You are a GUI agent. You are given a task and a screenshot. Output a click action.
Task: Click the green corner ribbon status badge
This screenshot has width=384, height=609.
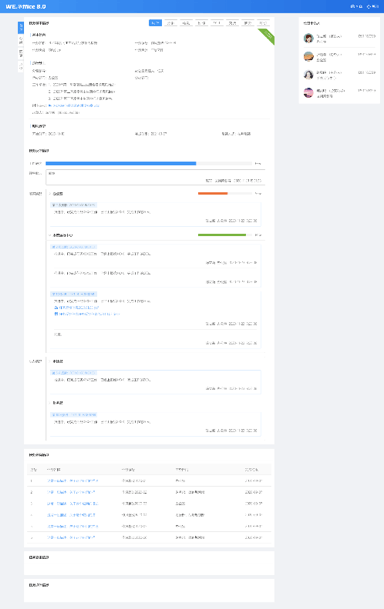268,37
